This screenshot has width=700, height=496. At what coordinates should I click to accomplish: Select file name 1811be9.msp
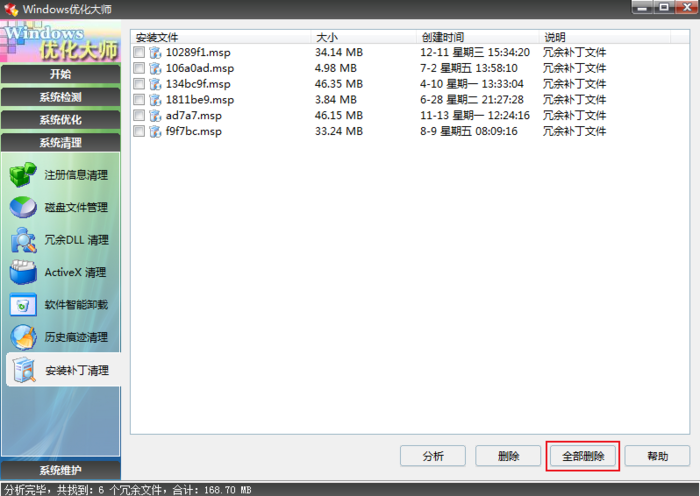(200, 100)
